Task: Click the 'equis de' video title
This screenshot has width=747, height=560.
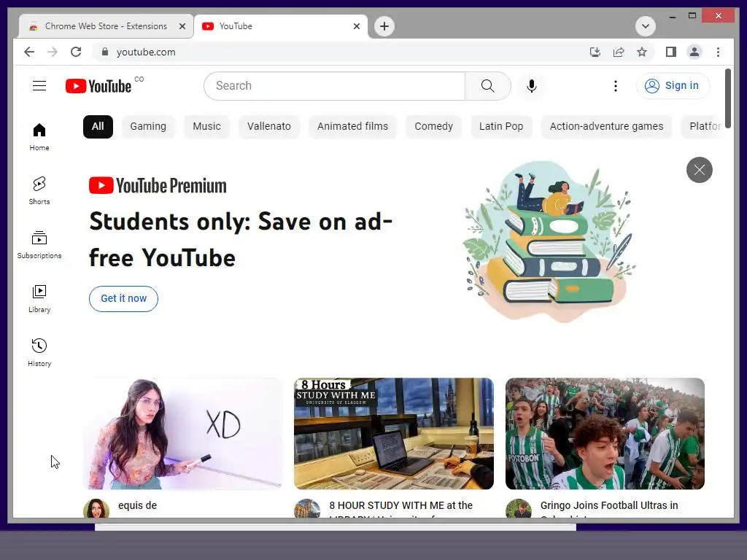Action: (137, 505)
